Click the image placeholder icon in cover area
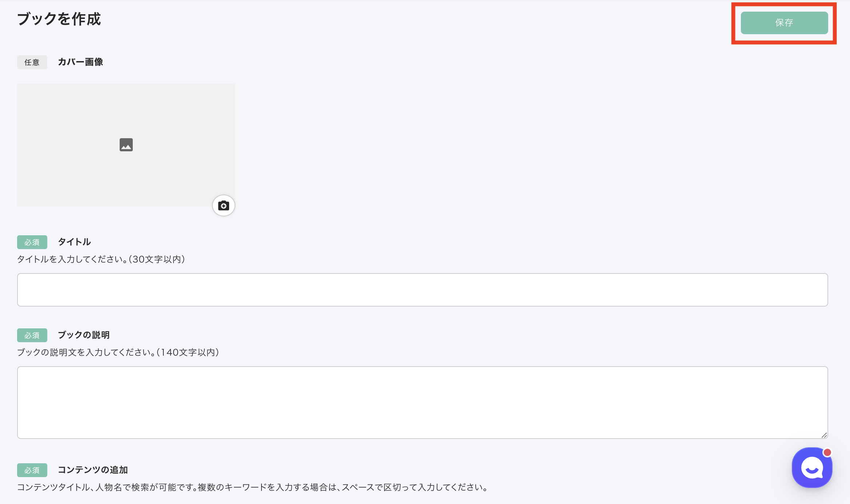 click(126, 145)
